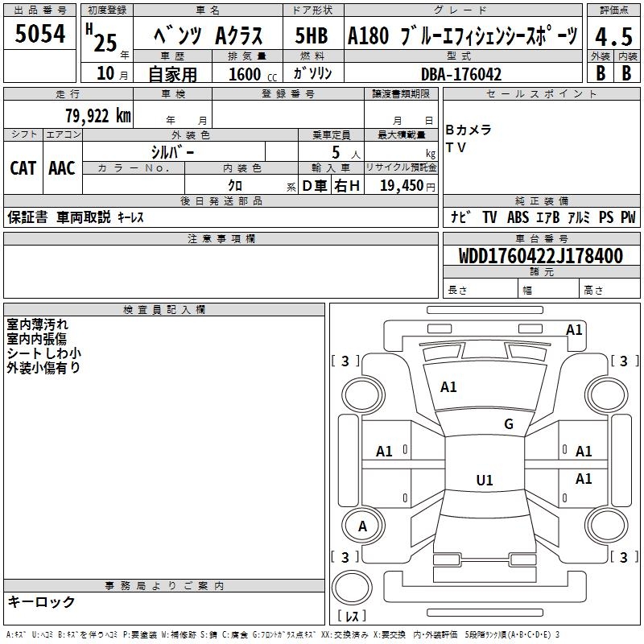Click the 'B' grade under 外装

(601, 72)
